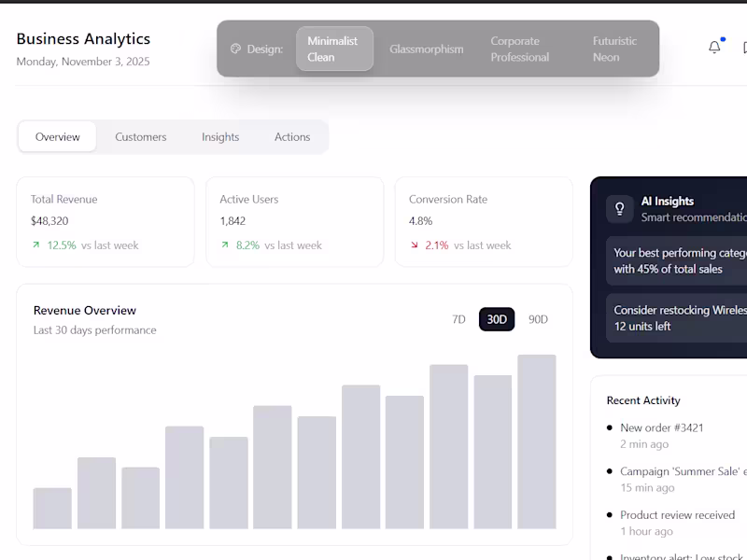Click the 1,842 active users value
747x560 pixels.
[233, 221]
